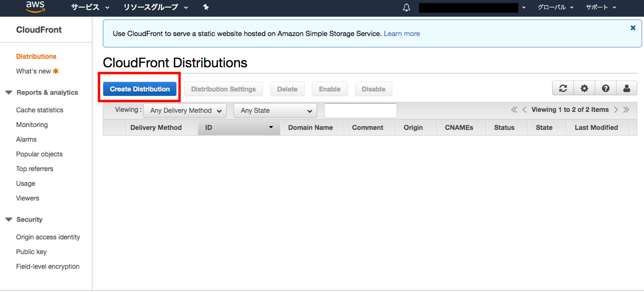The height and width of the screenshot is (292, 644).
Task: Sort by the State column header
Action: (x=548, y=128)
